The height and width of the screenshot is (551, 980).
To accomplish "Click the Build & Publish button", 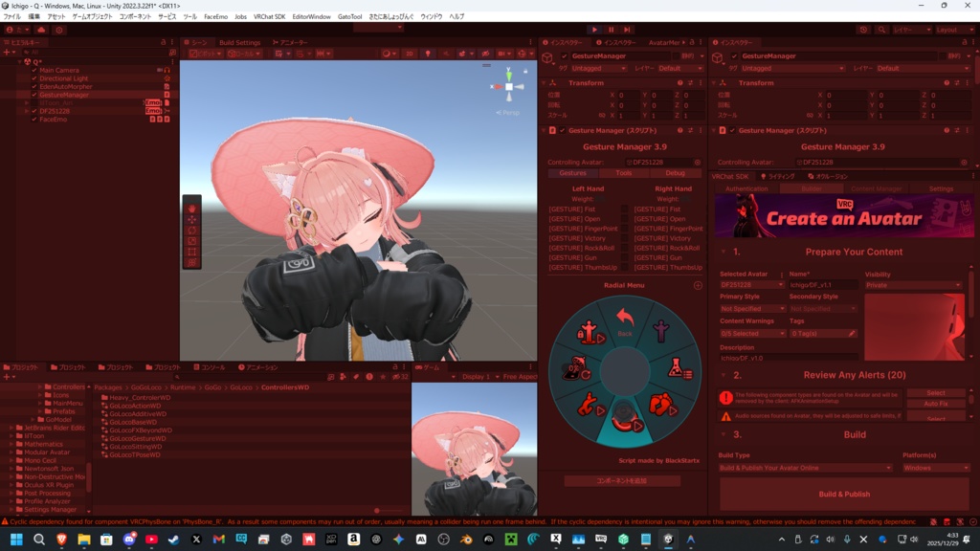I will pos(844,495).
